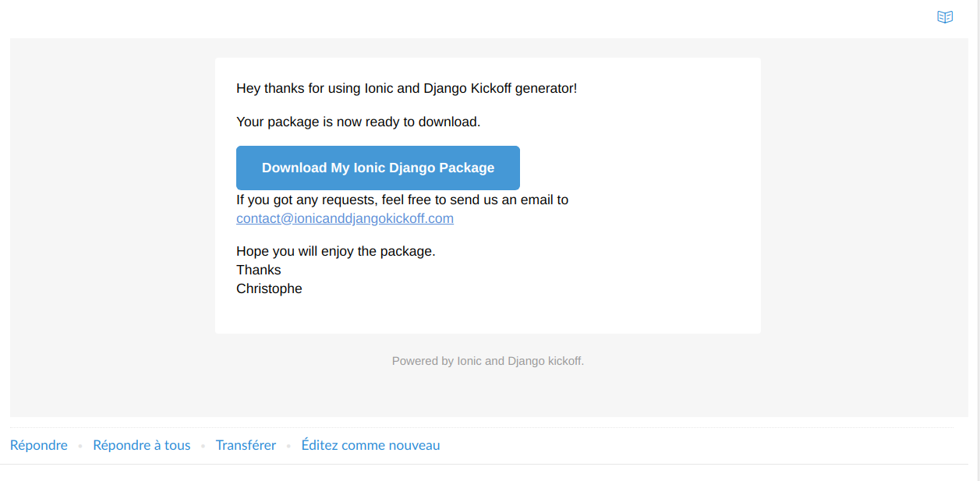Click the Répondre link

39,445
